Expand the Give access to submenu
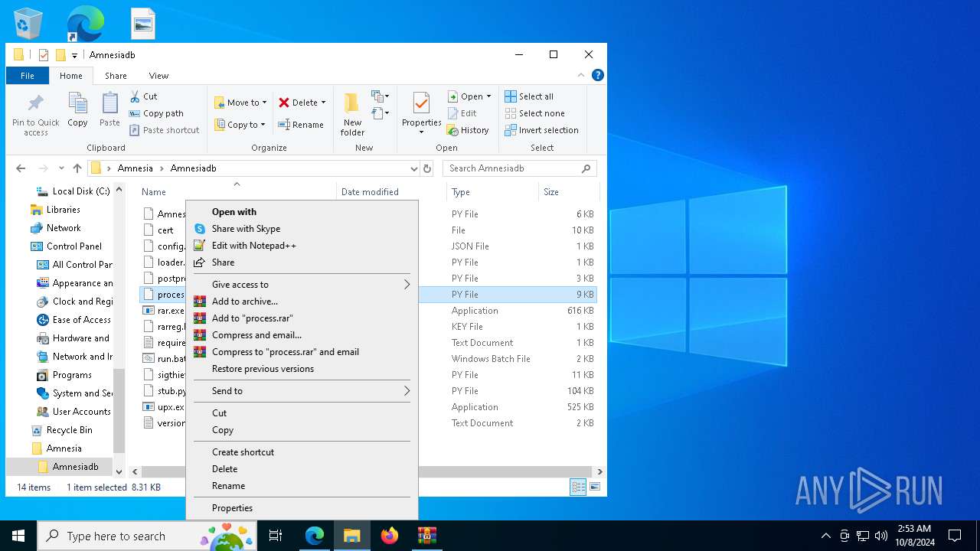The height and width of the screenshot is (551, 980). tap(302, 285)
